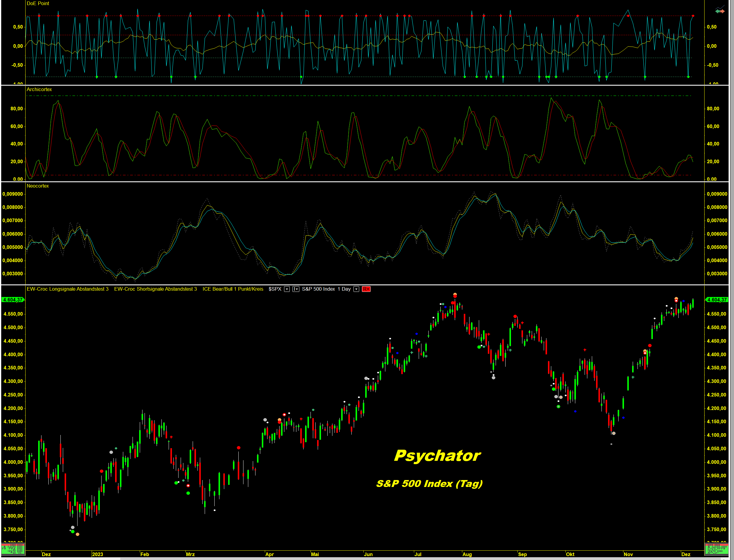Click ICE Bear/Bull 1 Punkt/Kreis label
Image resolution: width=734 pixels, height=560 pixels.
(x=233, y=289)
